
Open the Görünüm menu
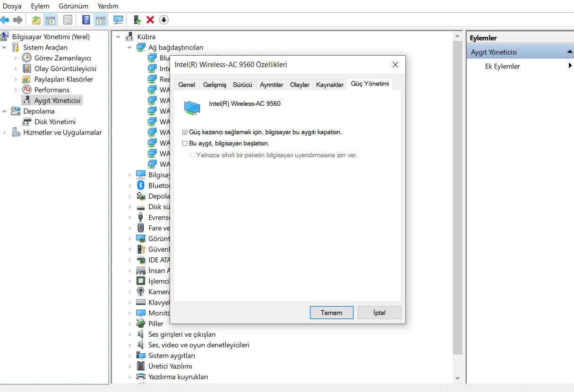pyautogui.click(x=73, y=6)
